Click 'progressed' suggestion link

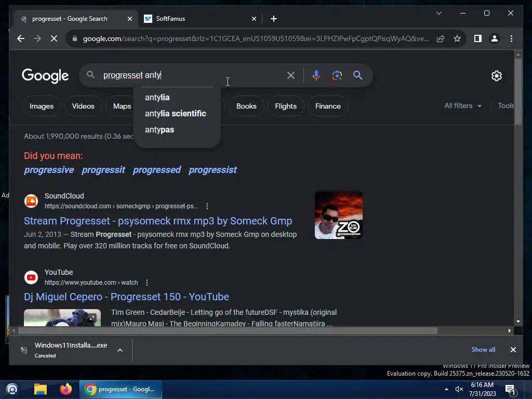(157, 170)
